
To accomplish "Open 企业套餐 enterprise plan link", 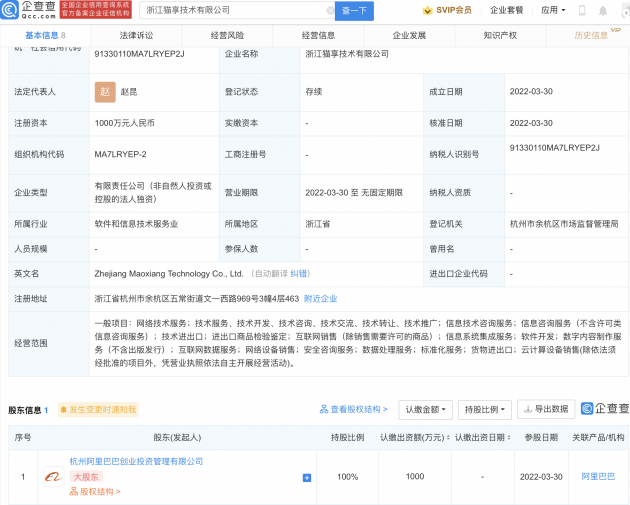I will coord(507,10).
